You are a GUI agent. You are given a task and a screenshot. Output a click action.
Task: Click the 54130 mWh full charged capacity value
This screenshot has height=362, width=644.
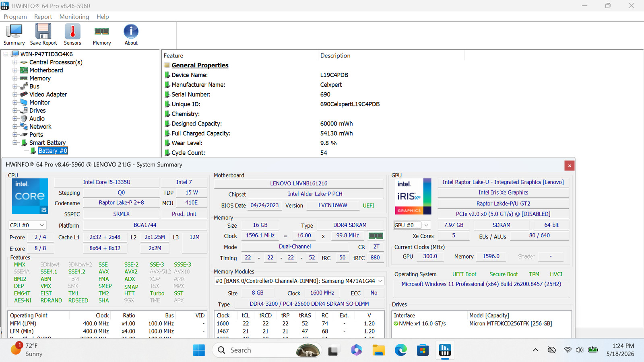click(x=336, y=133)
